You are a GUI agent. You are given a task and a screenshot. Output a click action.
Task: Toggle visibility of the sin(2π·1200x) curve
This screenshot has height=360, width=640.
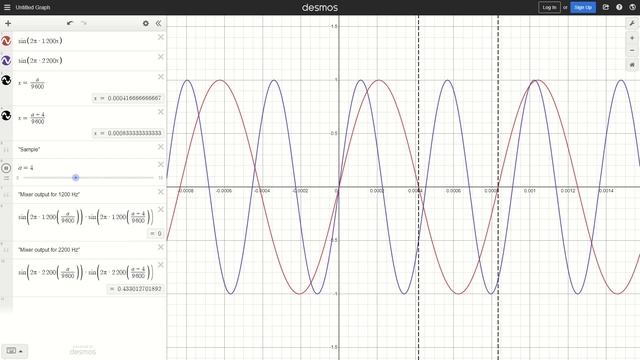6,41
